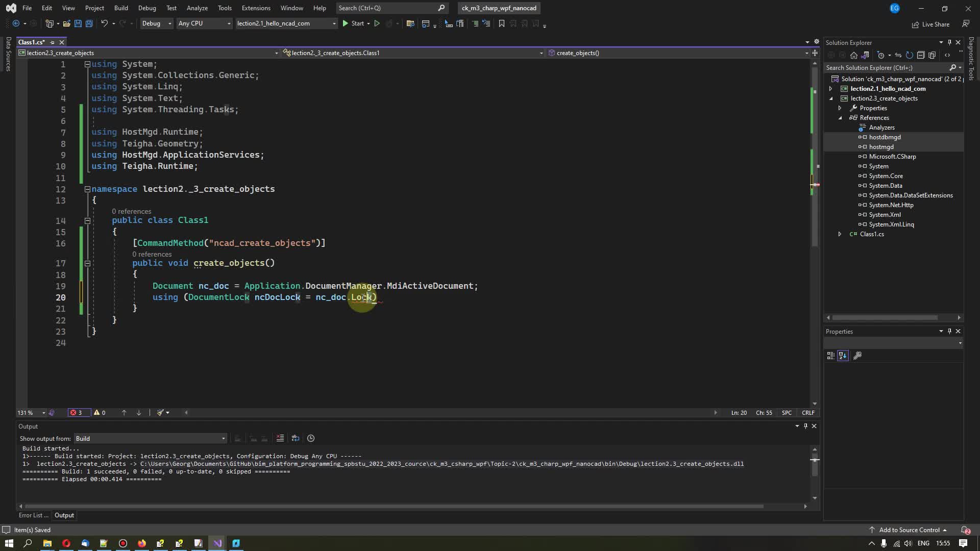The width and height of the screenshot is (980, 551).
Task: Click the comment selected lines icon
Action: pyautogui.click(x=475, y=23)
